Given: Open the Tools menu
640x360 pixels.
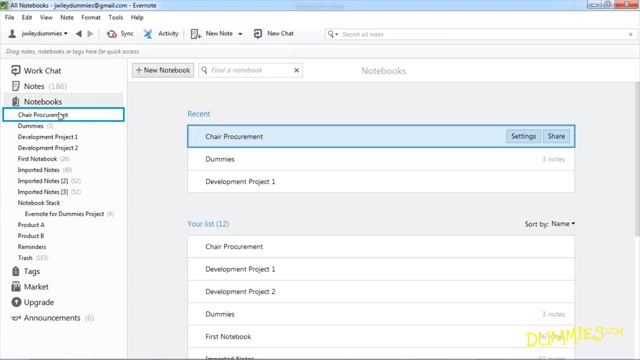Looking at the screenshot, I should [116, 18].
